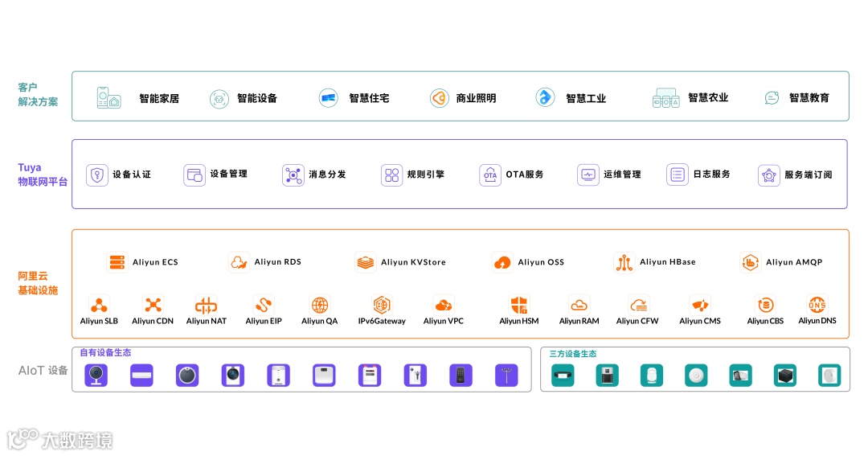Click the teal wristband device thumbnail
868x456 pixels.
click(x=563, y=375)
